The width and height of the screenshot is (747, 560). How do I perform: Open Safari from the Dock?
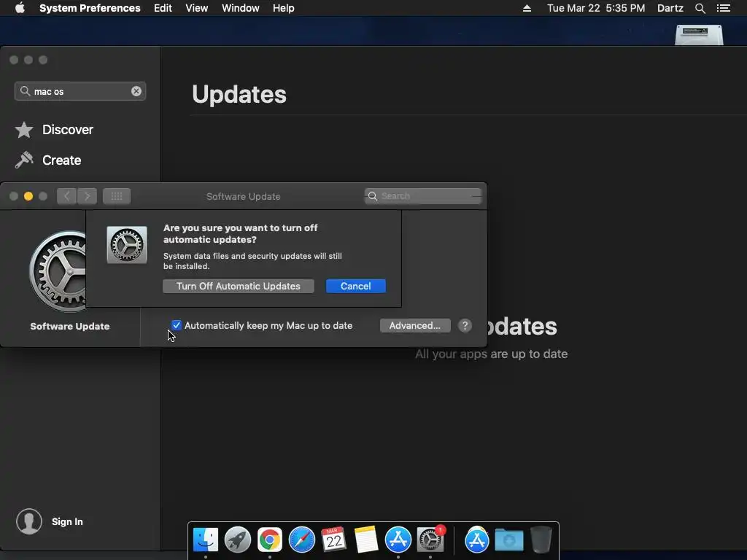point(302,540)
